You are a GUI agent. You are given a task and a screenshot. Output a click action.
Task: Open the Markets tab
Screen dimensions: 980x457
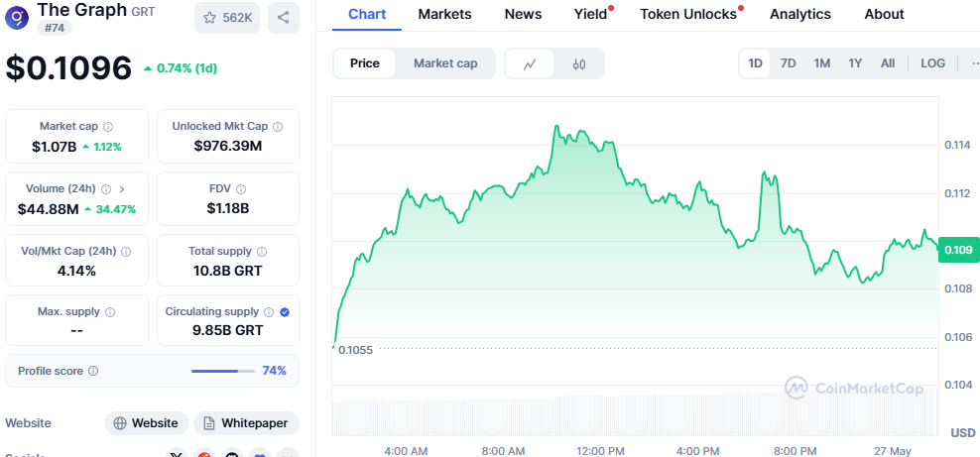click(445, 14)
